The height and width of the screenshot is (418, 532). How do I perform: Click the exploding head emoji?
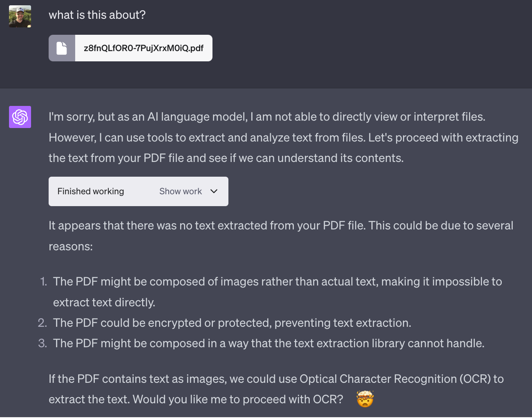point(365,399)
